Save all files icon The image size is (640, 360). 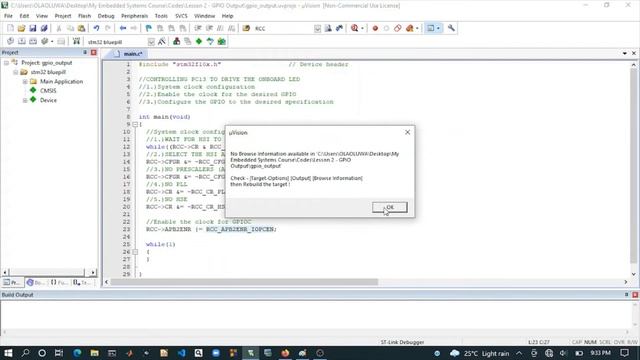(x=44, y=28)
